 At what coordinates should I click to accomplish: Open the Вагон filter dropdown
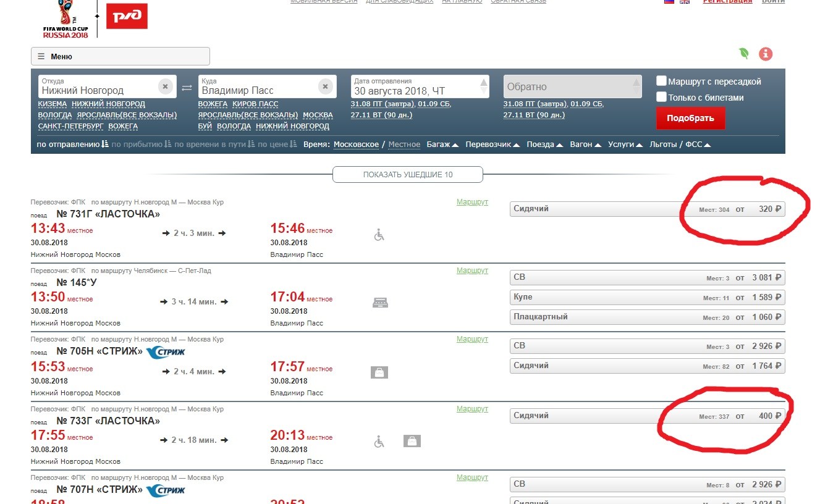click(585, 145)
